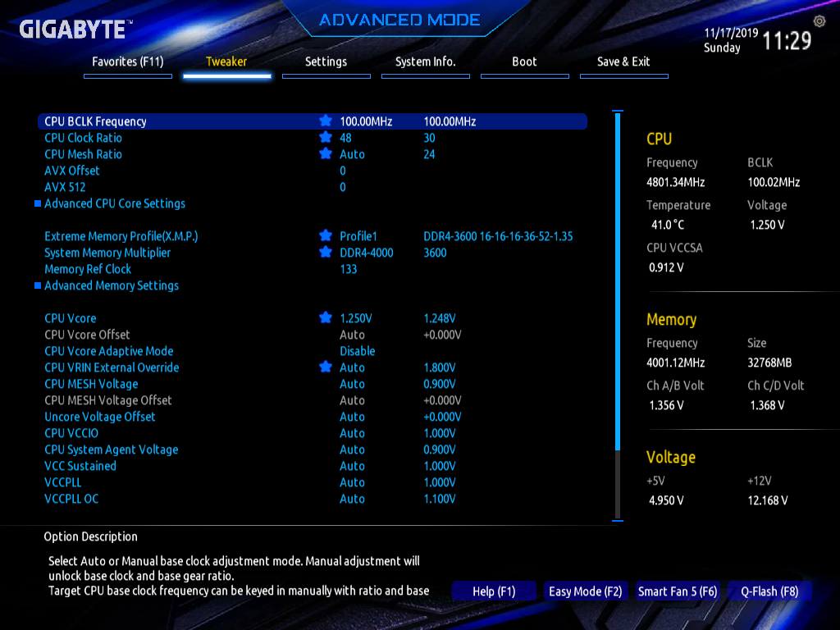
Task: Click the 11:29 system clock
Action: [787, 41]
